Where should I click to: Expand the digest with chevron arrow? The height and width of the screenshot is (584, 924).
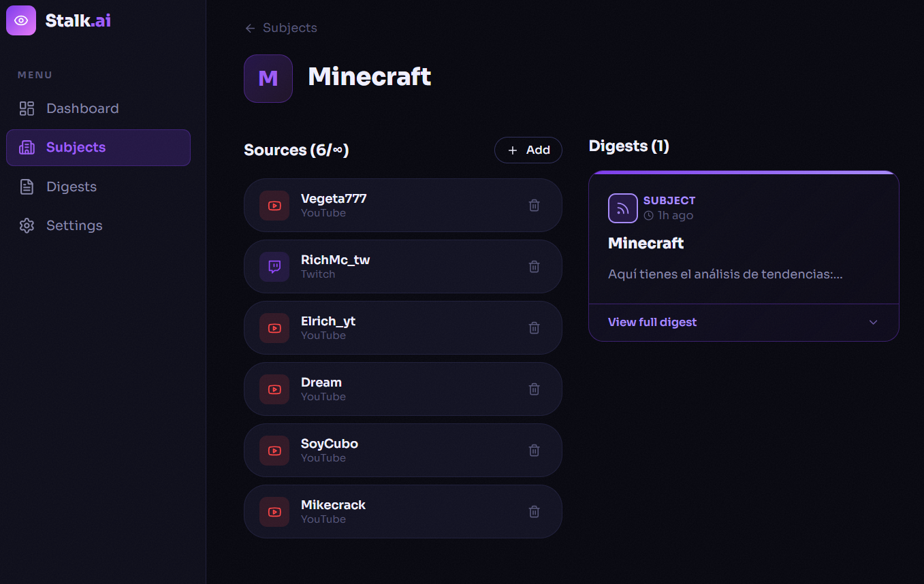pyautogui.click(x=873, y=323)
